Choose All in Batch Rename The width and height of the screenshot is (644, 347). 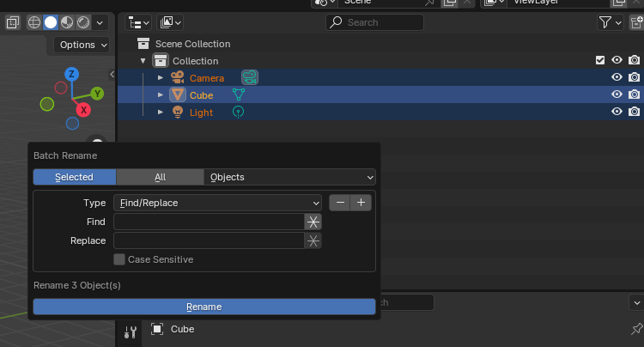161,177
